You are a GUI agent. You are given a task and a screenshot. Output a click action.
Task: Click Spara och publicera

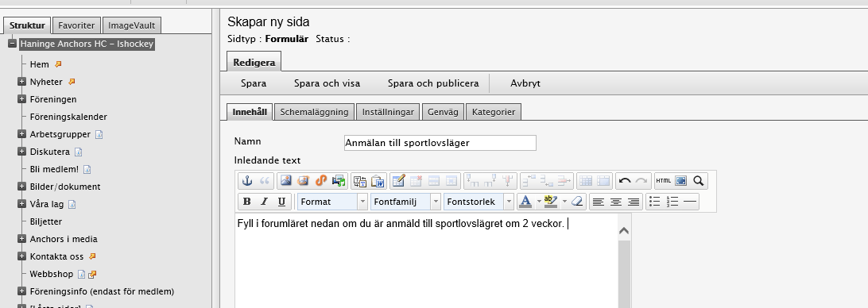pos(433,83)
